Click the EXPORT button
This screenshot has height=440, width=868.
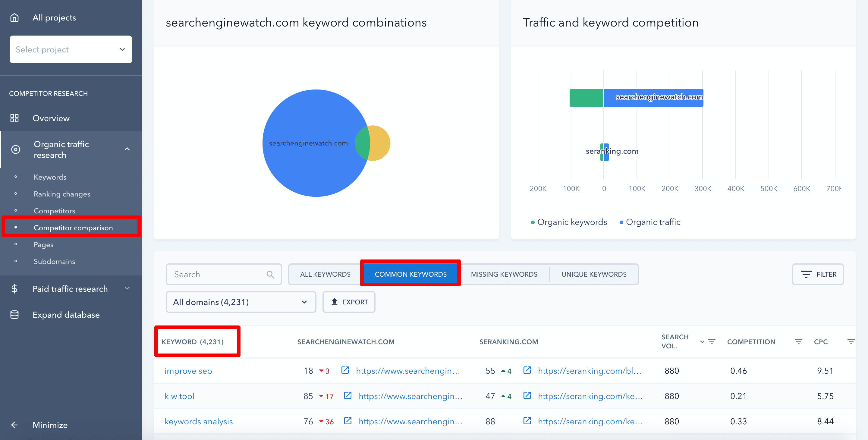tap(349, 302)
